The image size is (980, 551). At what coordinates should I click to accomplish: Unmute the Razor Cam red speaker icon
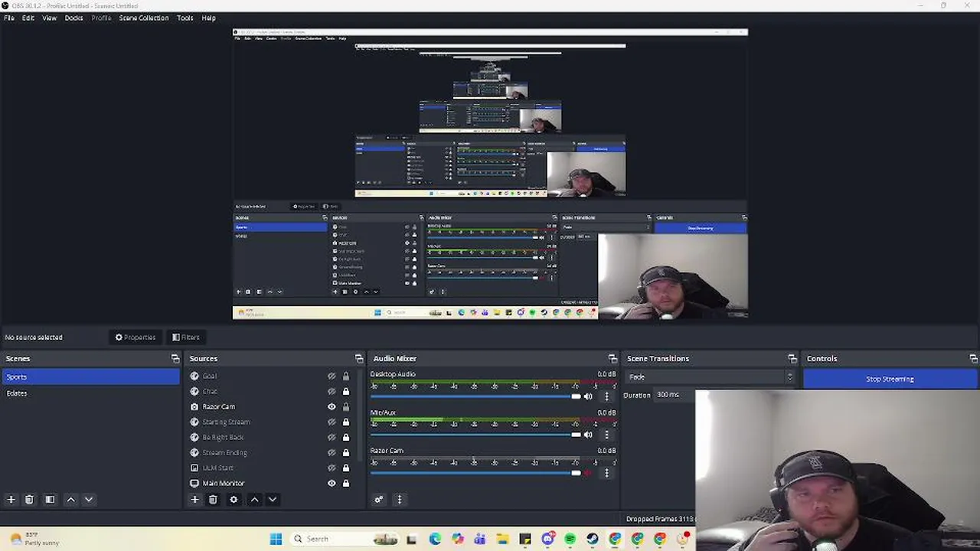pyautogui.click(x=588, y=473)
